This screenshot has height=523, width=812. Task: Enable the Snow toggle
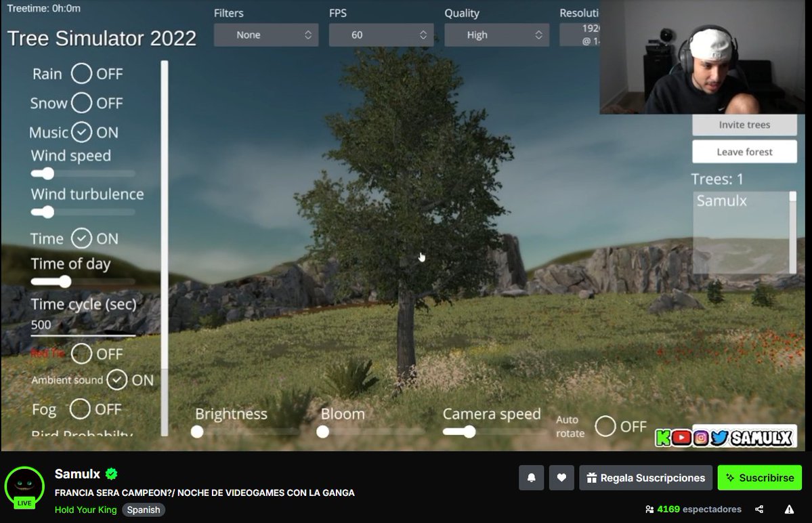81,102
